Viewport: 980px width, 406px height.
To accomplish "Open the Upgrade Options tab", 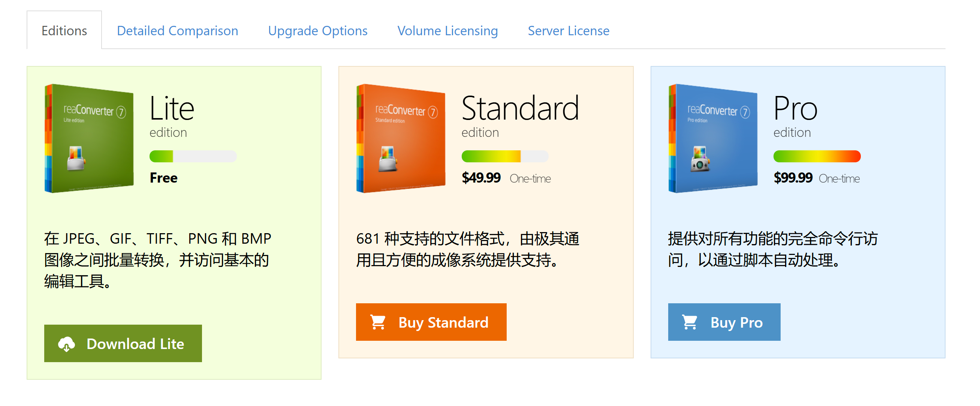I will [318, 30].
